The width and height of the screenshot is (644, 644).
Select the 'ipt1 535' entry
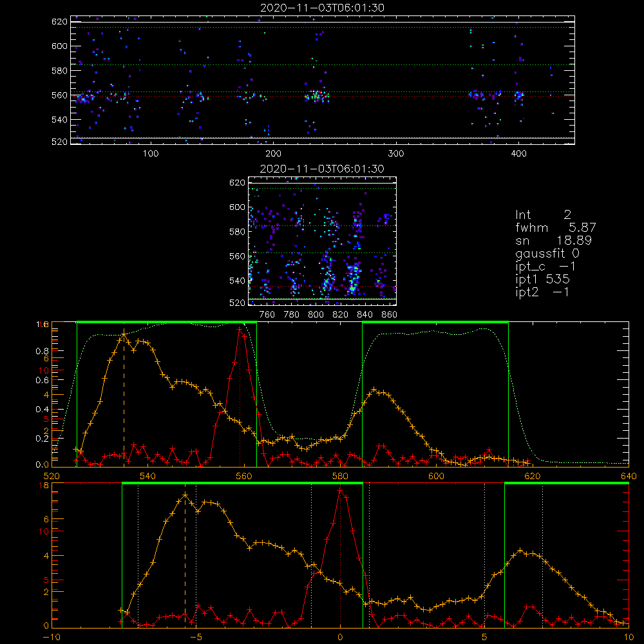point(542,279)
